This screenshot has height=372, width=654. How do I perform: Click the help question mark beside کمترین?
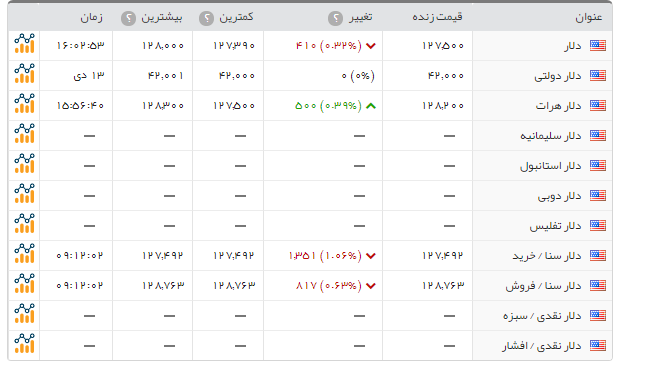click(x=206, y=18)
